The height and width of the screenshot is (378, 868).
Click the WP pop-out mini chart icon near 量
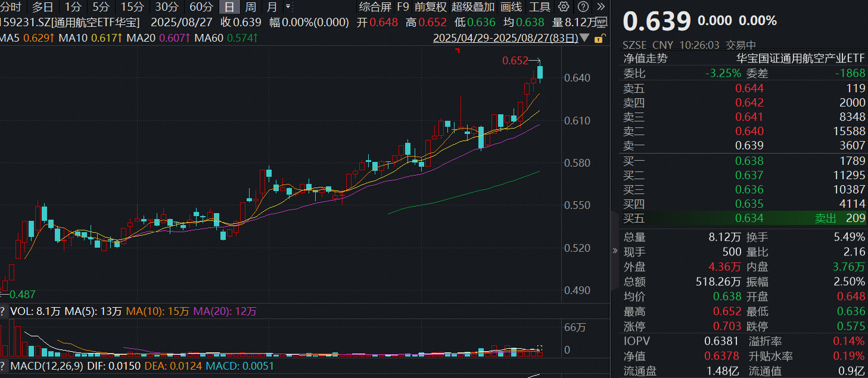click(601, 21)
